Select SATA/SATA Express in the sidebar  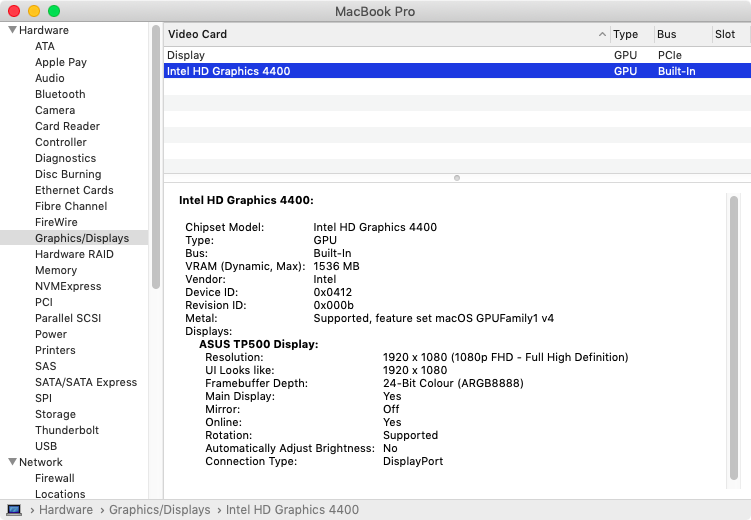coord(86,382)
